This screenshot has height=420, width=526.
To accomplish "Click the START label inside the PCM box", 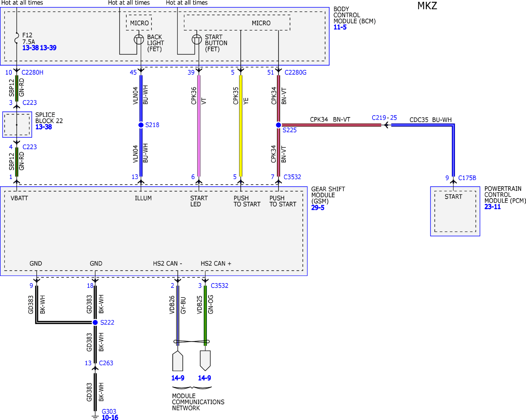I will coord(453,197).
